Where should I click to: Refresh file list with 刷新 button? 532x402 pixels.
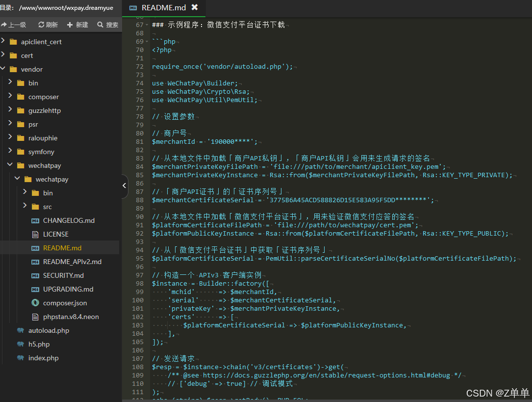[x=48, y=25]
